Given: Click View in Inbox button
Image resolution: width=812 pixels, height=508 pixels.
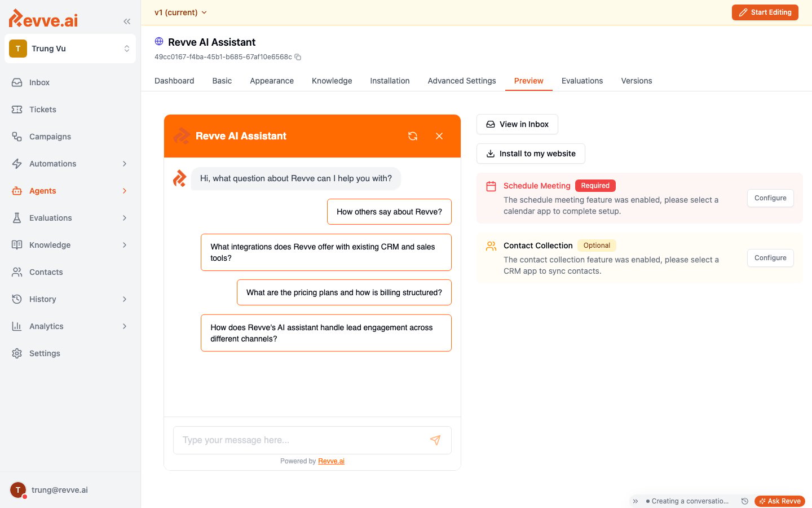Looking at the screenshot, I should (517, 124).
